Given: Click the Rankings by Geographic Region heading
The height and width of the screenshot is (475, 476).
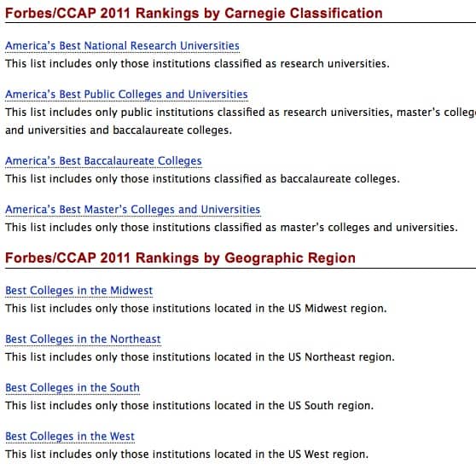Looking at the screenshot, I should coord(180,258).
